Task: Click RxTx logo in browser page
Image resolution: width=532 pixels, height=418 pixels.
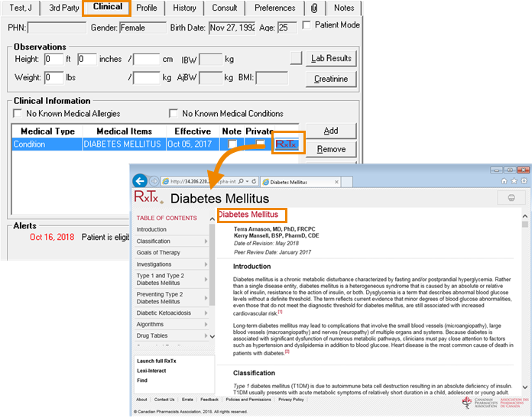Action: coord(148,197)
